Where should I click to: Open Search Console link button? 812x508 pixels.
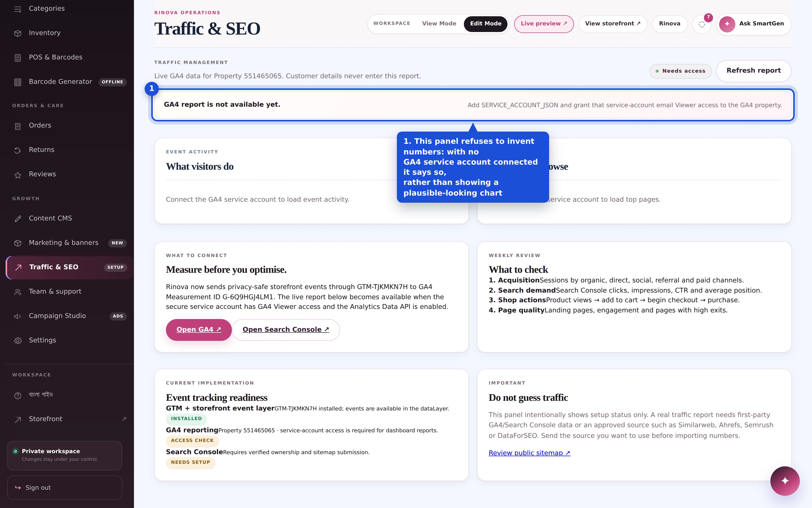pyautogui.click(x=286, y=330)
